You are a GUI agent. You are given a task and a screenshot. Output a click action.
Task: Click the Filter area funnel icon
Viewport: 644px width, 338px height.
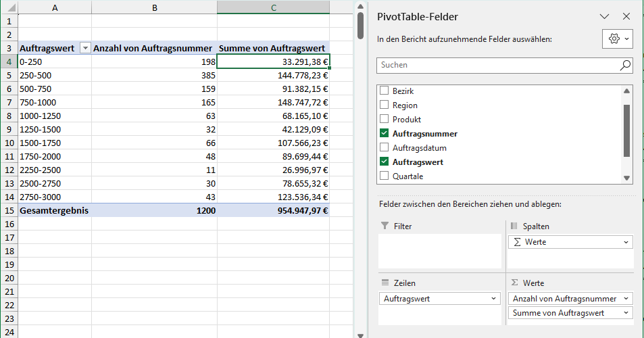point(385,226)
